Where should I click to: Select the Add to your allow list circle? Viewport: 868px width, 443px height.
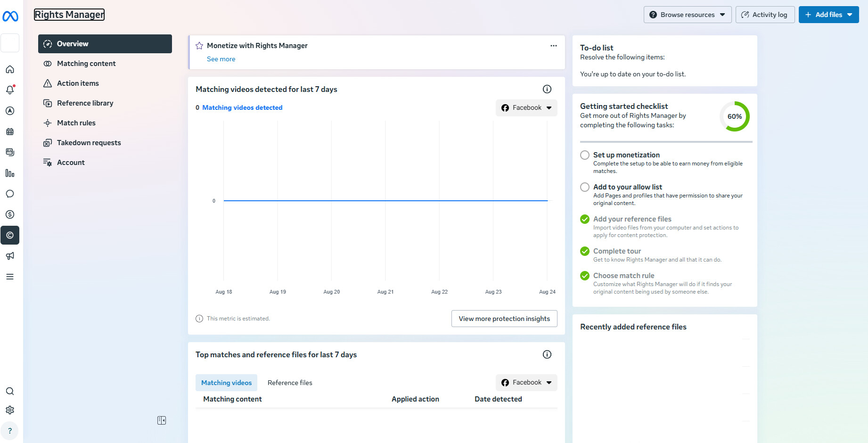click(585, 187)
